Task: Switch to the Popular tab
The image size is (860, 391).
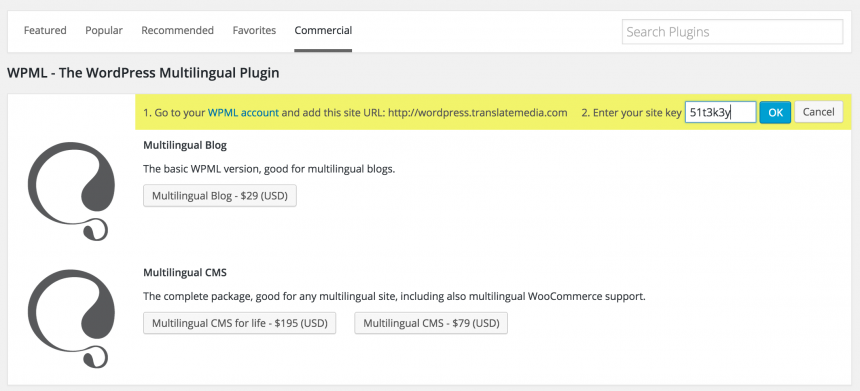Action: click(104, 31)
